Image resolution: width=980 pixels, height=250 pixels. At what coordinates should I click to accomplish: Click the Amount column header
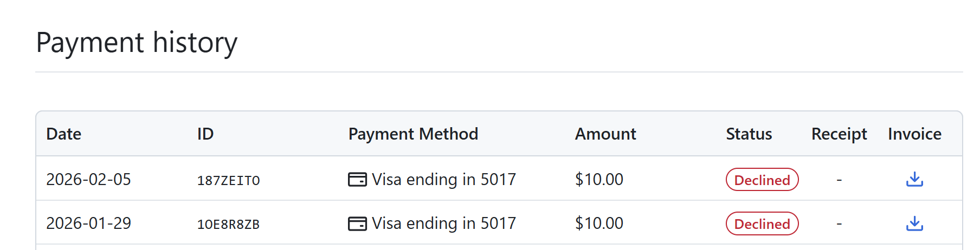tap(605, 134)
